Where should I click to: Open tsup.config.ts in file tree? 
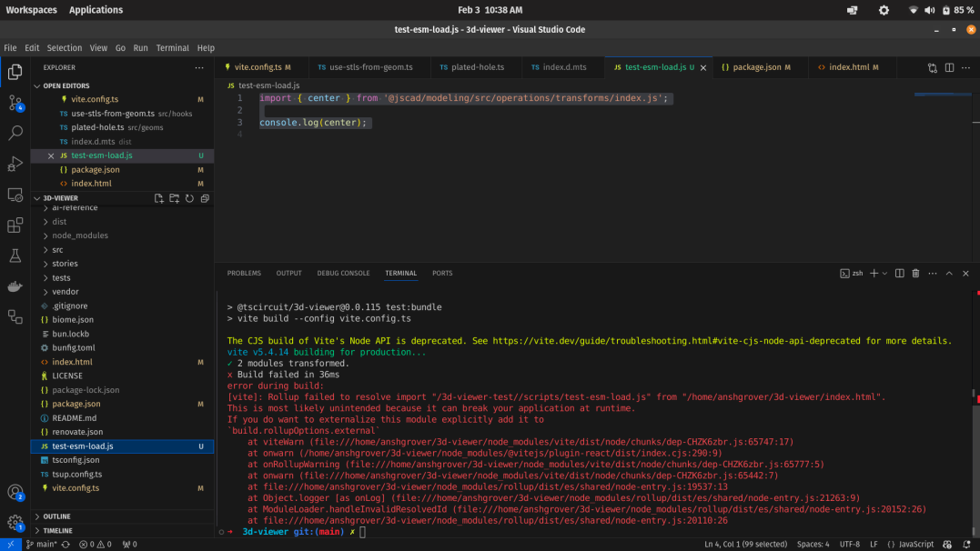click(x=76, y=474)
